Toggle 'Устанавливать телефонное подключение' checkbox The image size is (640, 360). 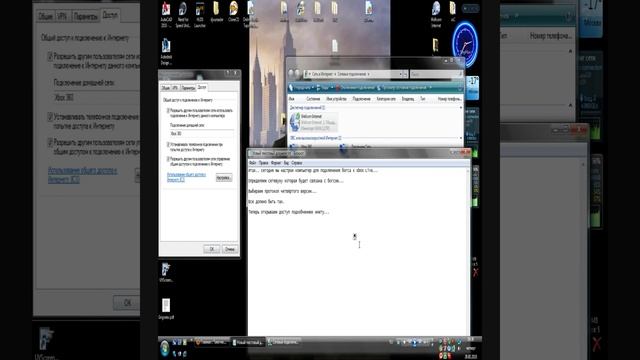coord(168,145)
